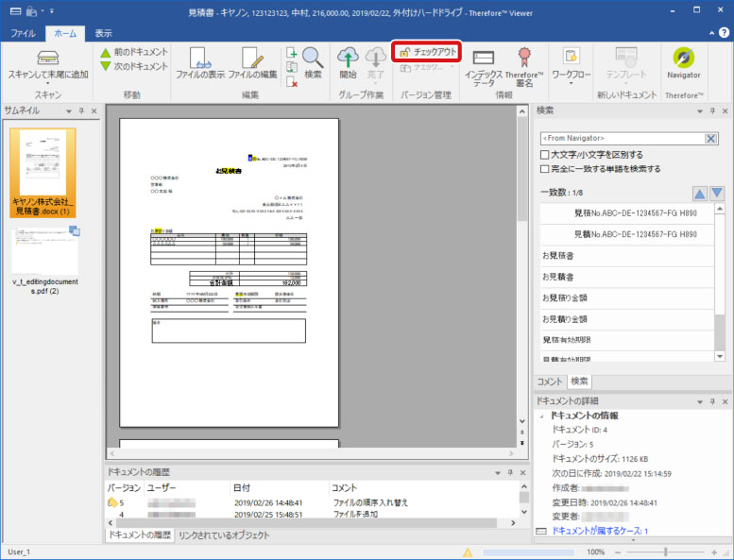Open the file display tool (ファイルの表示)
Image resolution: width=734 pixels, height=560 pixels.
click(199, 59)
